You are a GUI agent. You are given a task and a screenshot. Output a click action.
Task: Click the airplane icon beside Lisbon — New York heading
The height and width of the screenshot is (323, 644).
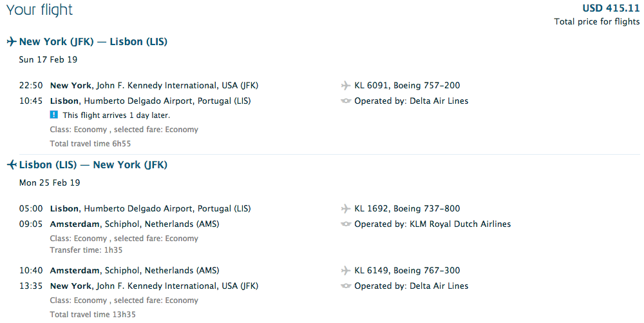[12, 165]
